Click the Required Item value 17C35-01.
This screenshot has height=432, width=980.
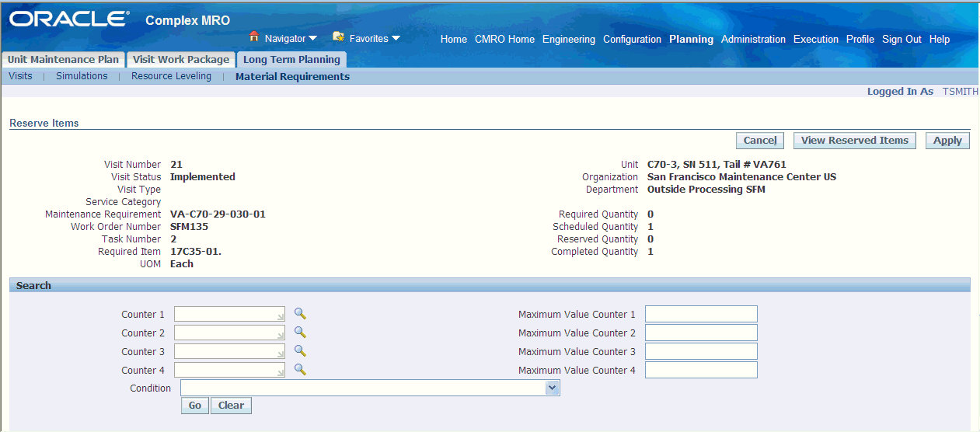(196, 252)
